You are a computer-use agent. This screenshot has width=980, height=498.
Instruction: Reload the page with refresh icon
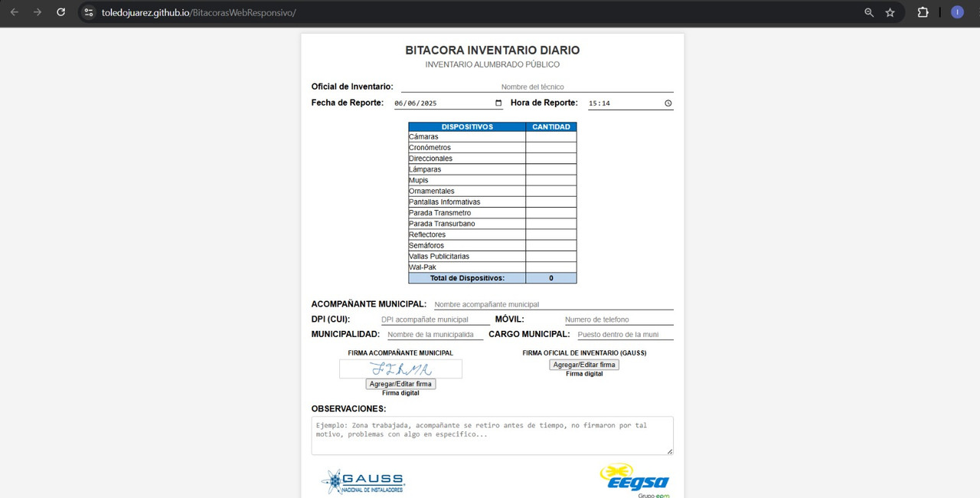tap(61, 12)
